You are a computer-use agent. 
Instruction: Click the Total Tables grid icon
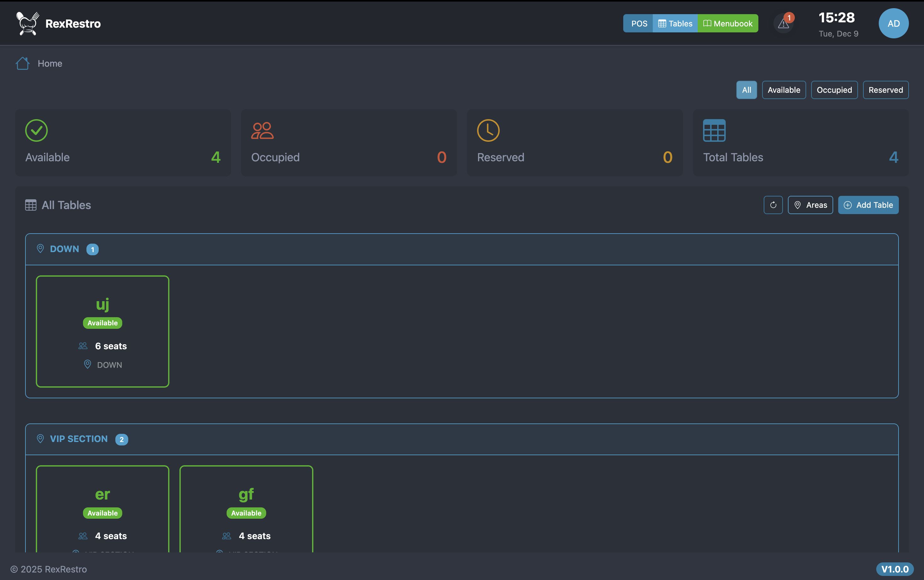[714, 130]
